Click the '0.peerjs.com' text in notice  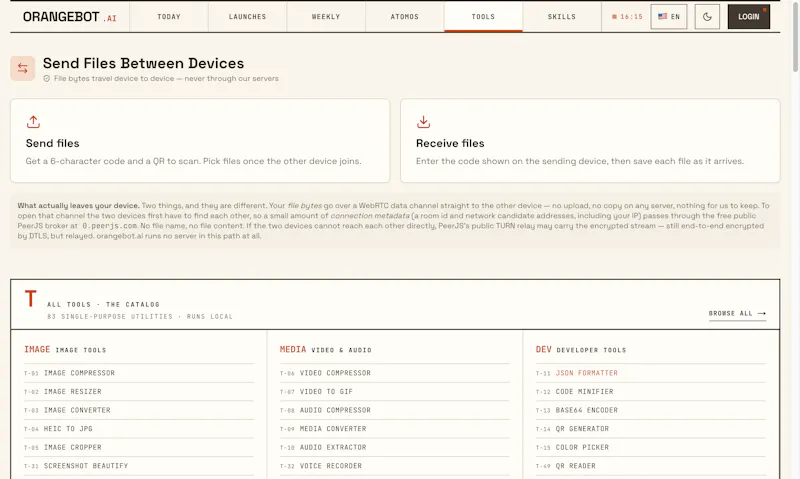pyautogui.click(x=110, y=225)
